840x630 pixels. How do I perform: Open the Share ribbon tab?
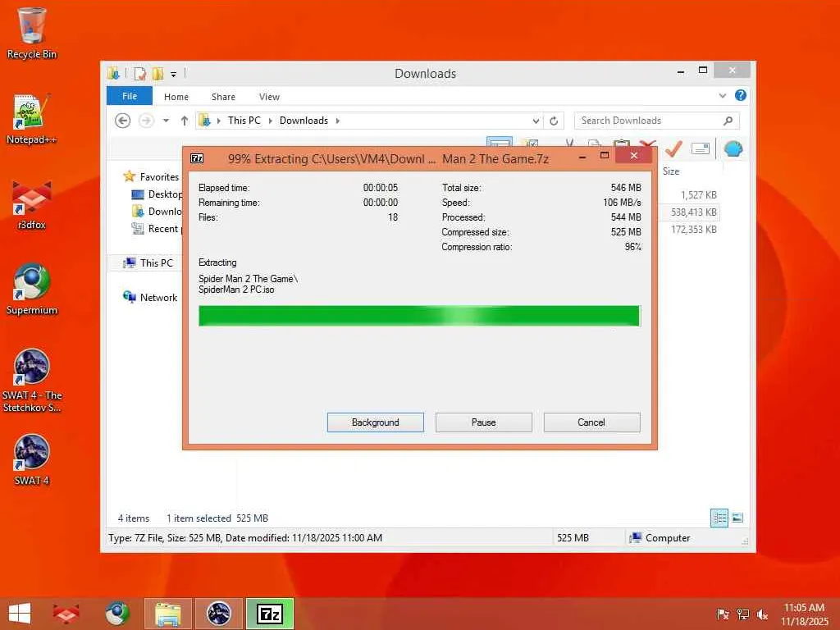(x=223, y=97)
